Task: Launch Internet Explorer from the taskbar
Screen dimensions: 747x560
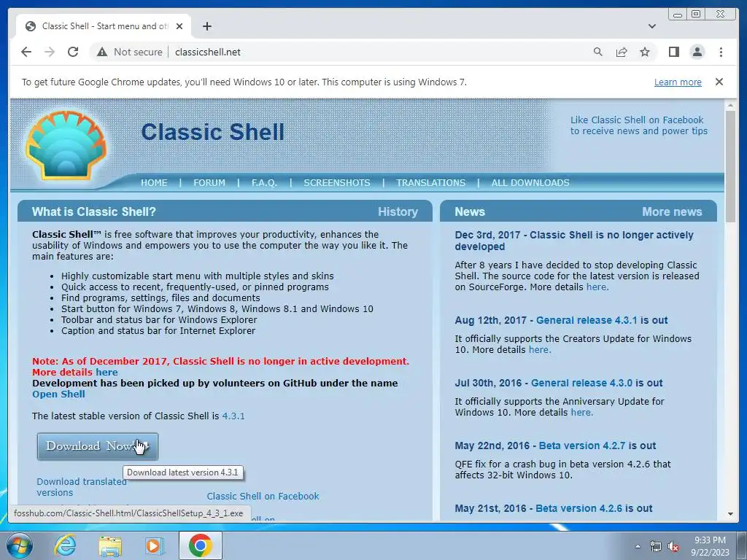Action: tap(65, 545)
